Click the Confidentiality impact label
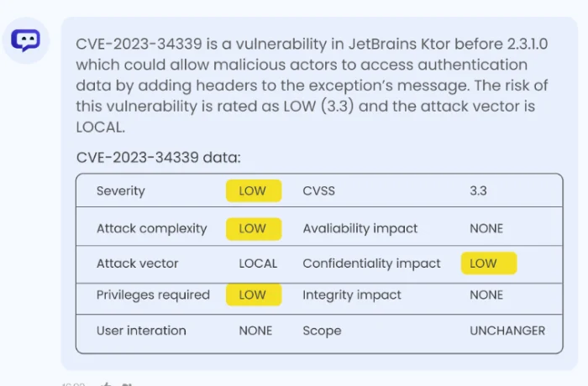This screenshot has height=386, width=588. tap(371, 263)
